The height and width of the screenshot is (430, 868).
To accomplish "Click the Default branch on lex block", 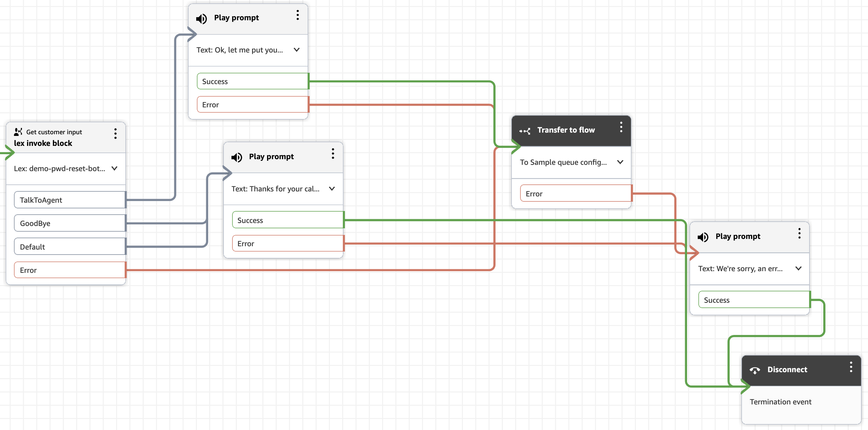I will pyautogui.click(x=69, y=247).
